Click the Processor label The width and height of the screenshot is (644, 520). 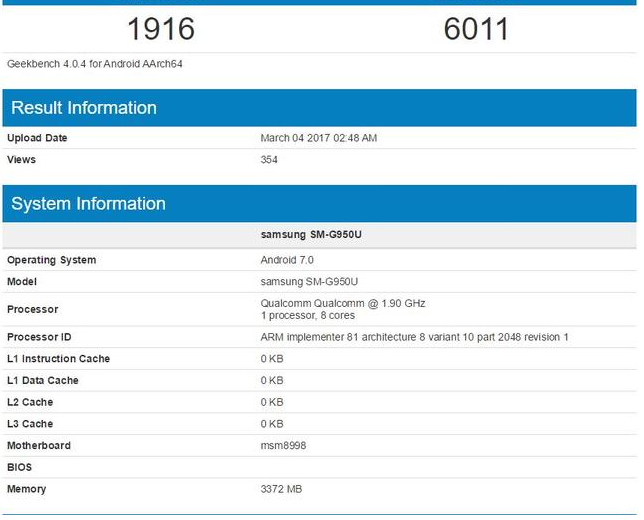click(32, 309)
